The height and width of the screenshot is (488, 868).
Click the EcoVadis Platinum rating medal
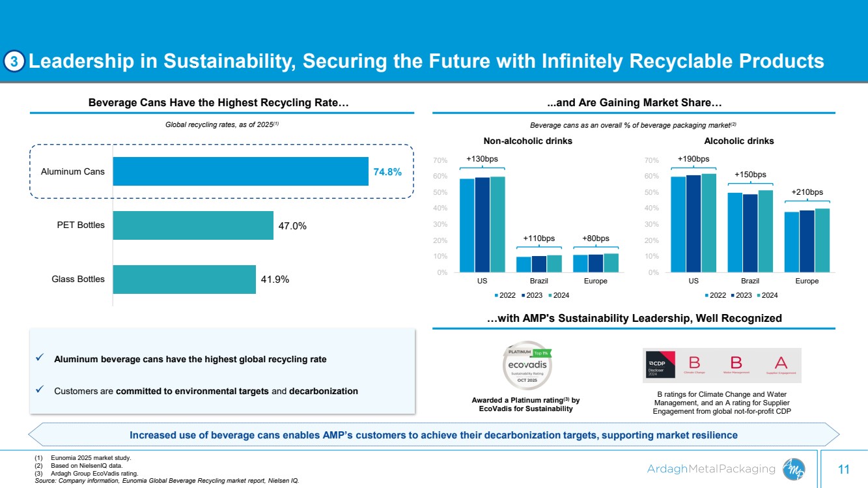click(x=526, y=367)
